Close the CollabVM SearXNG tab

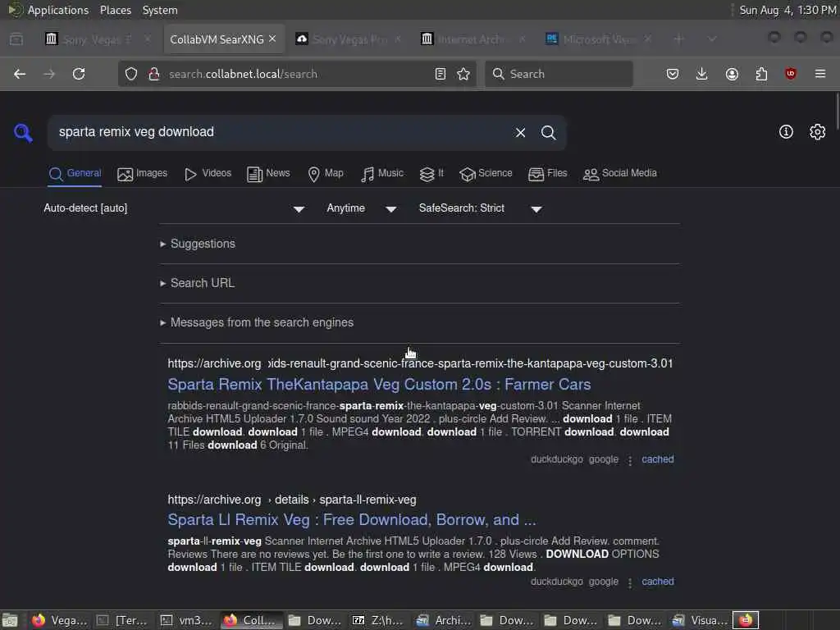[272, 39]
